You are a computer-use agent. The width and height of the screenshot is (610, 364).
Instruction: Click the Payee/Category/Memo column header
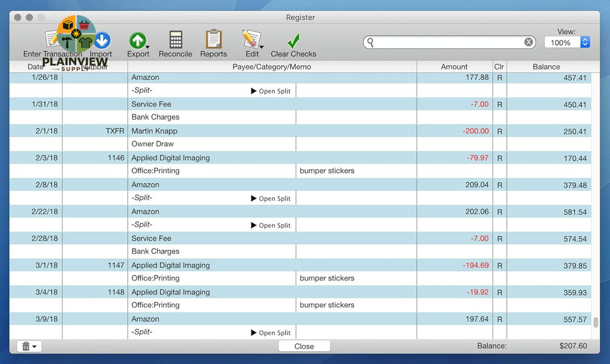272,66
